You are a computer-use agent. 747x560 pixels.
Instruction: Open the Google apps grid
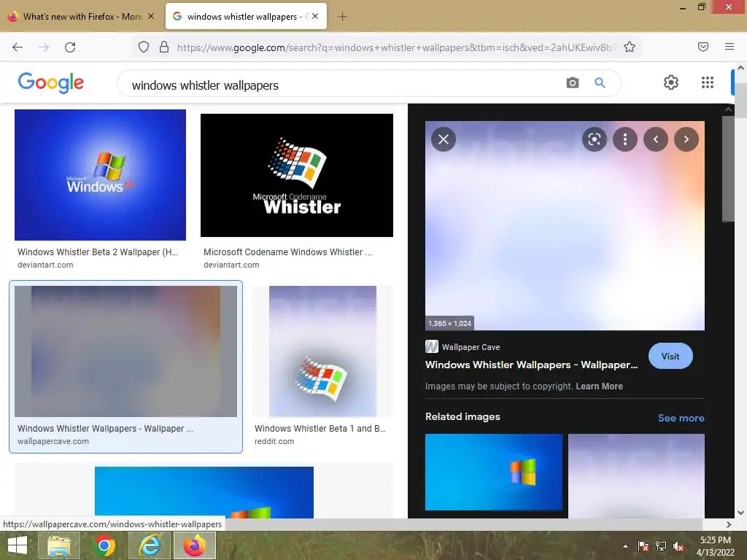pyautogui.click(x=708, y=82)
